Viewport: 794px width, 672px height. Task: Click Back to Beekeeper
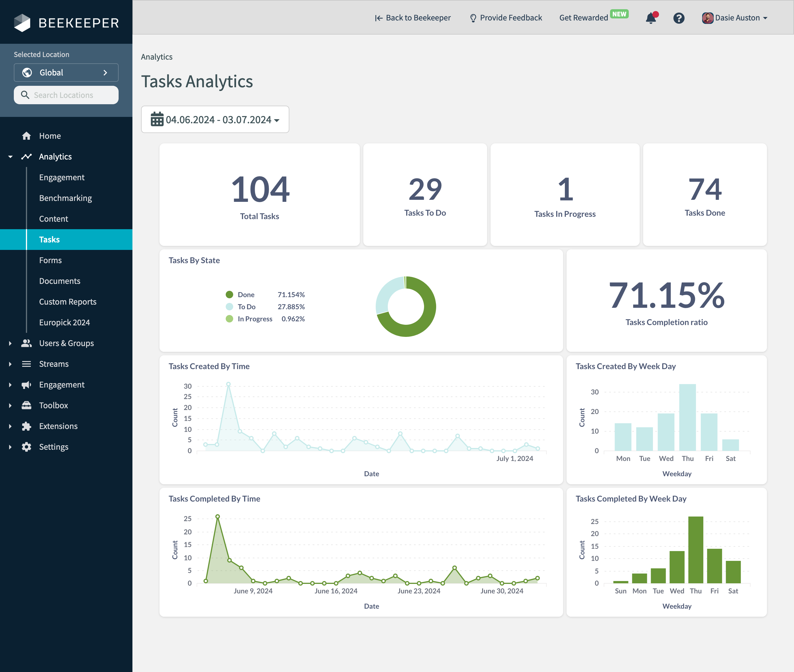click(413, 18)
